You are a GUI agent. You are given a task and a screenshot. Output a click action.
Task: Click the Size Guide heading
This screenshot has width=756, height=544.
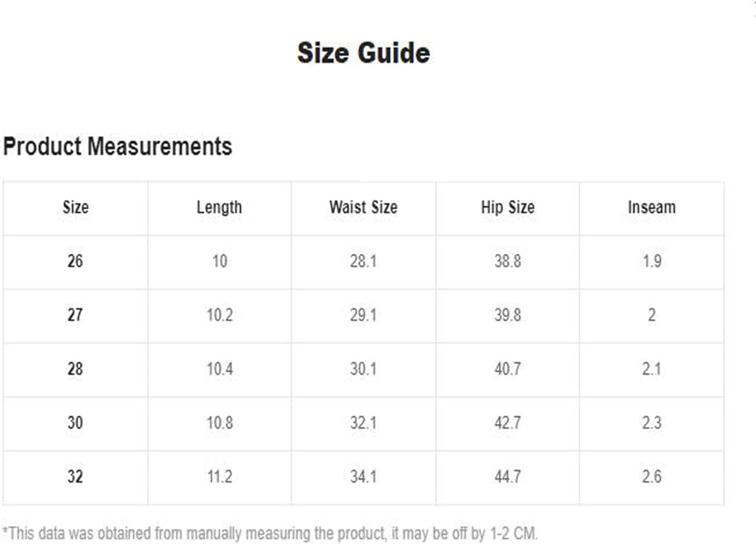364,53
